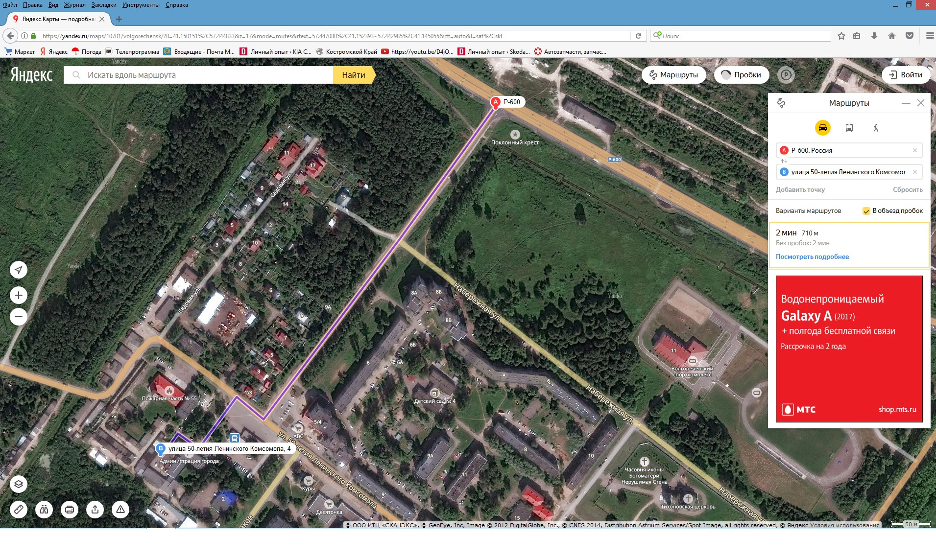Open Условия использования link
Viewport: 936px width, 560px height.
(845, 525)
